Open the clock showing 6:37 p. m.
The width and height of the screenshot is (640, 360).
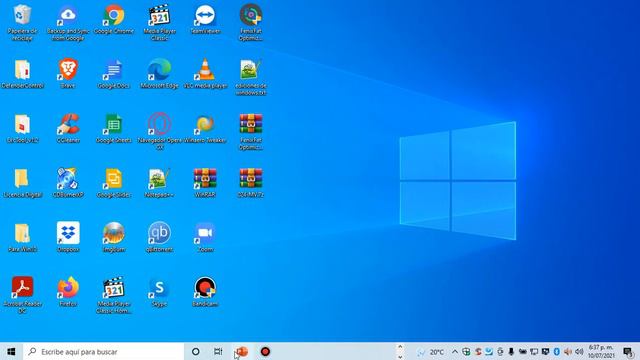tap(601, 351)
